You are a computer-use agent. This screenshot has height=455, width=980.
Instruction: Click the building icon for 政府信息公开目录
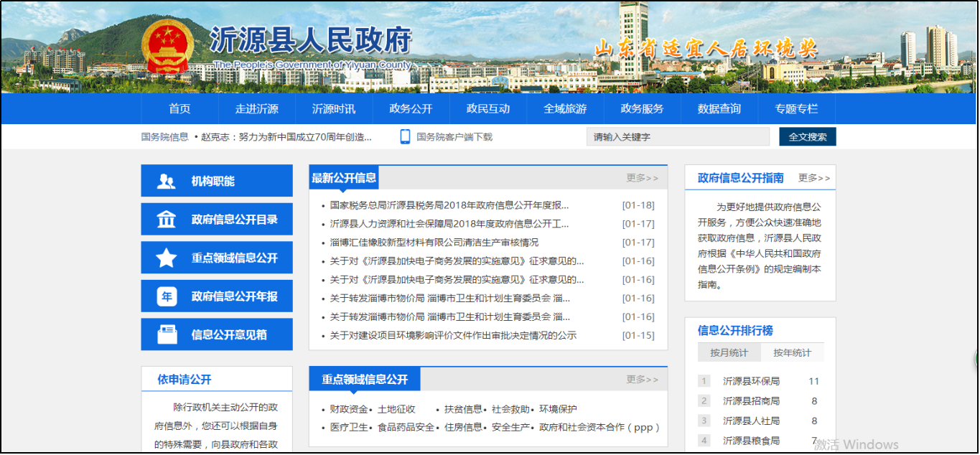[x=167, y=220]
